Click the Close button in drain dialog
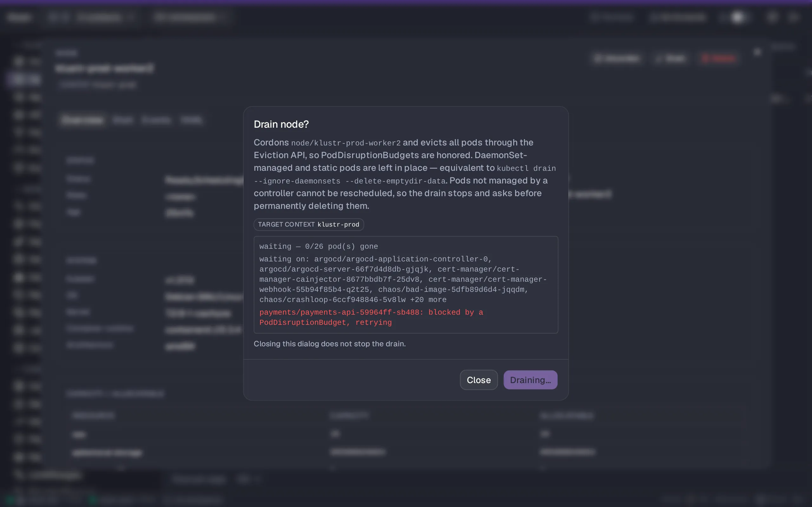 pos(478,380)
